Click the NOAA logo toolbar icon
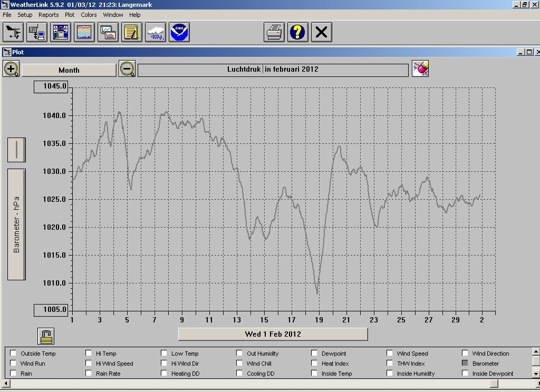The height and width of the screenshot is (392, 540). click(179, 33)
